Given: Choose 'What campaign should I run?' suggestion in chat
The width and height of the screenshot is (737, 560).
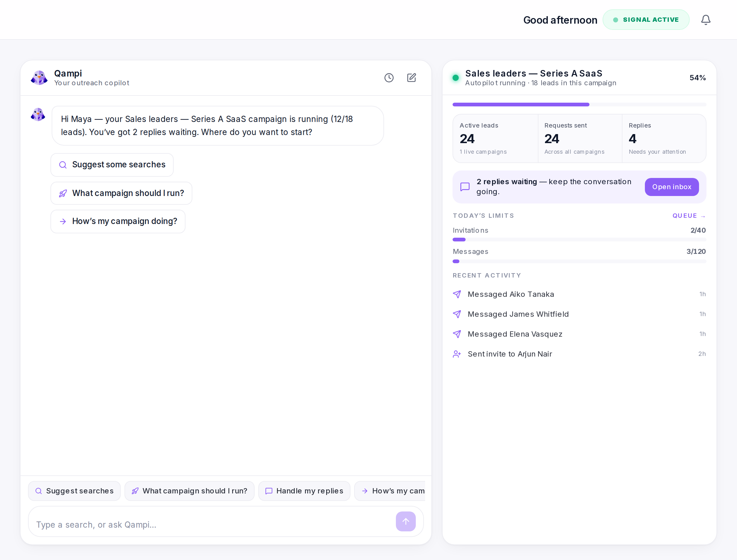Looking at the screenshot, I should pos(121,193).
